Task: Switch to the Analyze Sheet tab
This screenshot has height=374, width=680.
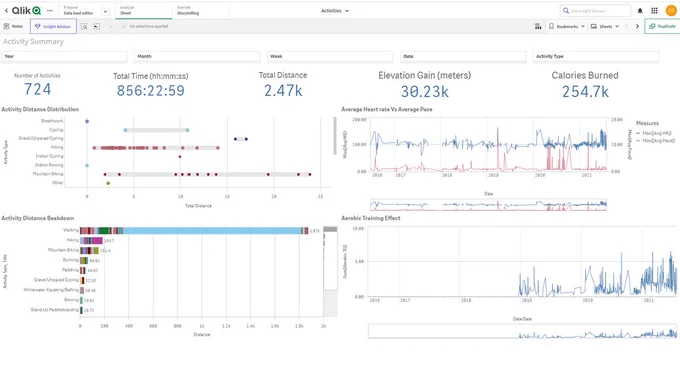Action: point(145,10)
